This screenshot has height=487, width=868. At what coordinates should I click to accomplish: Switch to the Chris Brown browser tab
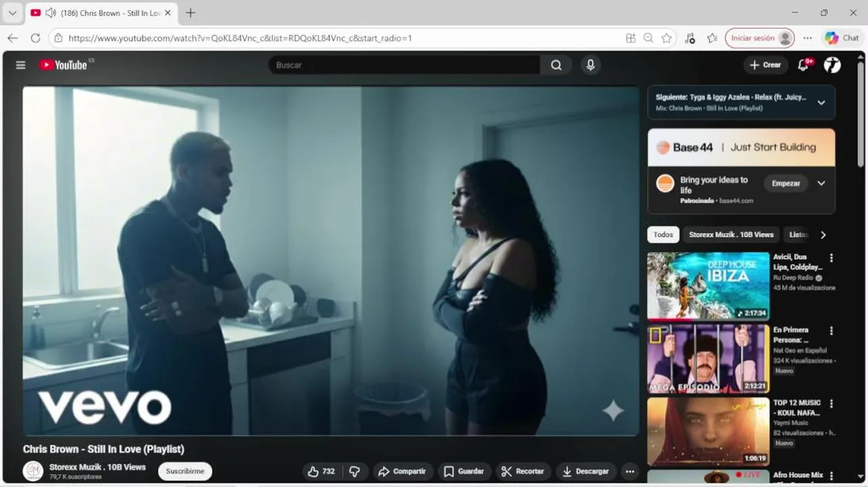coord(101,13)
